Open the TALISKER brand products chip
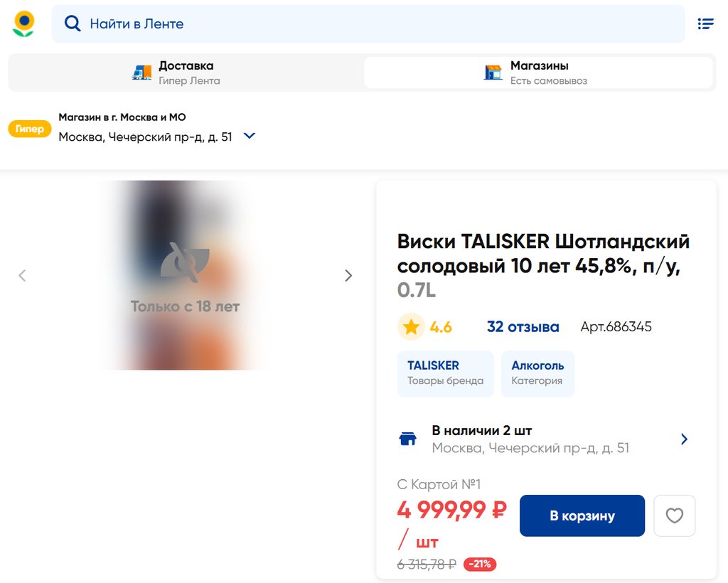Screen dimensions: 728x583 [x=445, y=374]
